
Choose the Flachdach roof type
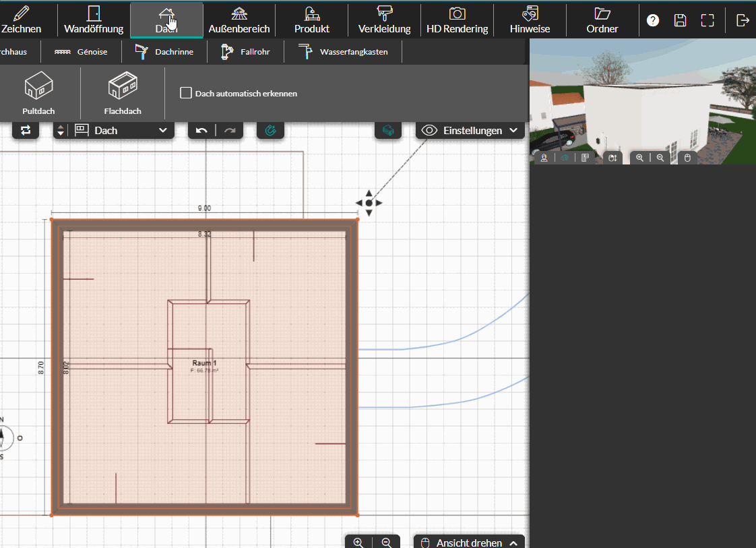click(x=123, y=93)
